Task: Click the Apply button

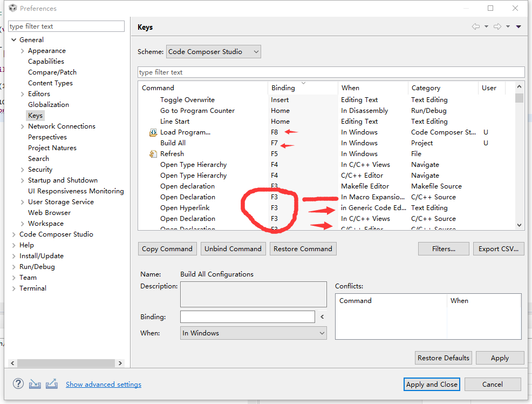Action: [500, 358]
